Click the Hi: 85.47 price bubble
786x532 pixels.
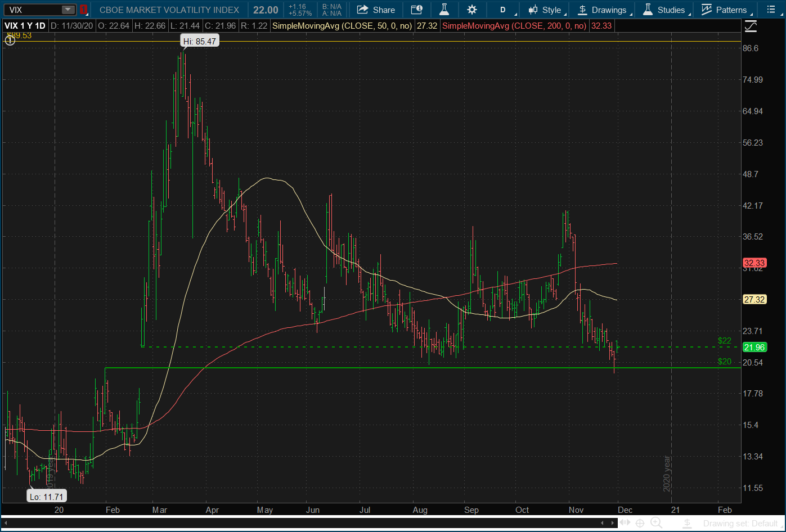199,41
